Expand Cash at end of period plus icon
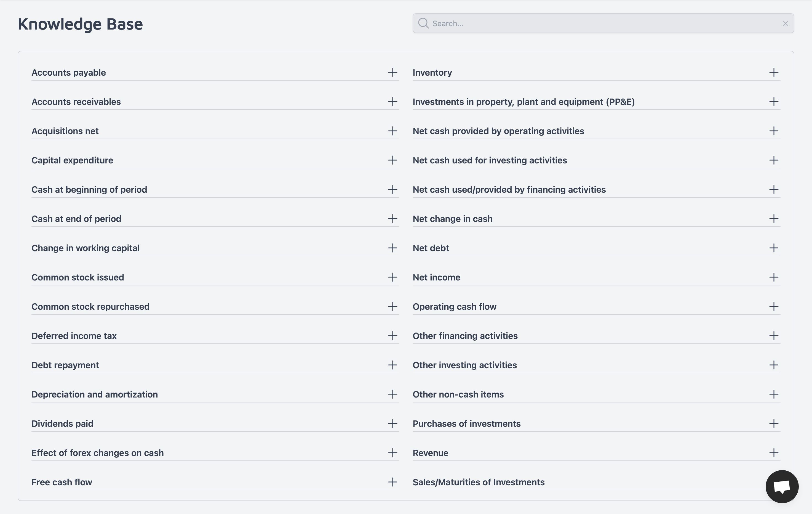812x514 pixels. (392, 219)
